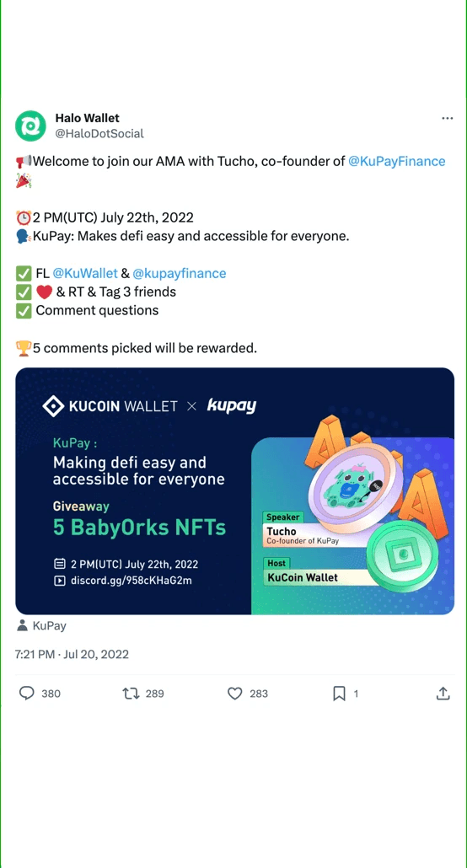The width and height of the screenshot is (467, 868).
Task: Click the KuPay tagged person icon
Action: click(23, 626)
